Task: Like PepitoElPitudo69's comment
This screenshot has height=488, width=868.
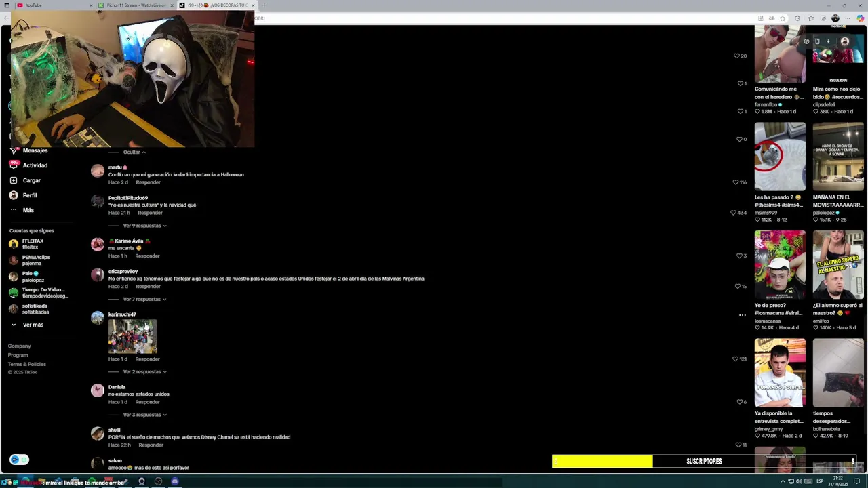Action: (733, 213)
